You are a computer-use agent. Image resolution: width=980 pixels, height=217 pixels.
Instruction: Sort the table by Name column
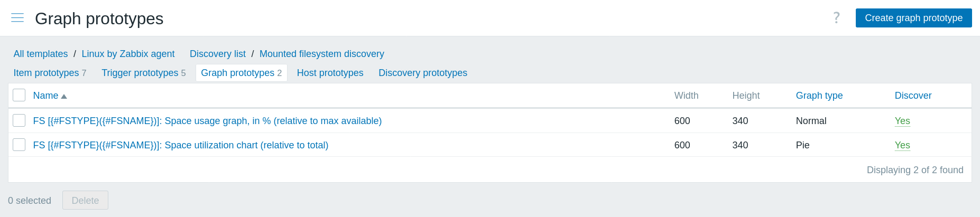point(45,96)
